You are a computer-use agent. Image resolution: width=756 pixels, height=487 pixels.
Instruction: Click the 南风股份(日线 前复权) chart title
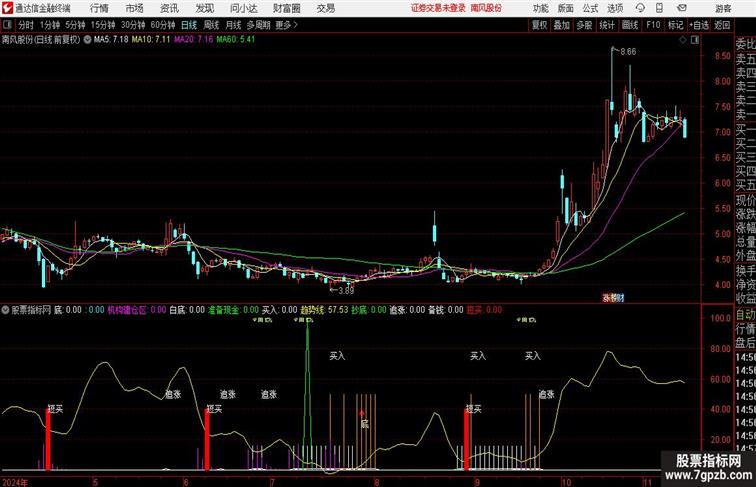pos(41,40)
